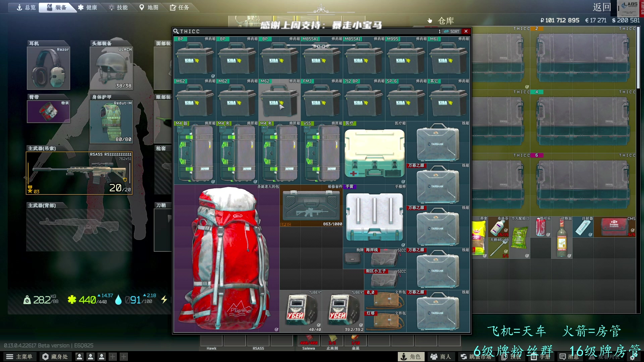This screenshot has height=362, width=644.
Task: Switch to the 装备 gear tab
Action: coord(57,7)
